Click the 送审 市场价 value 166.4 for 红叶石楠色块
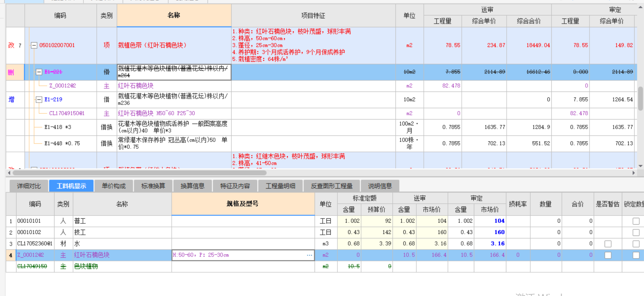Screen dimensions: 644x296 439,255
